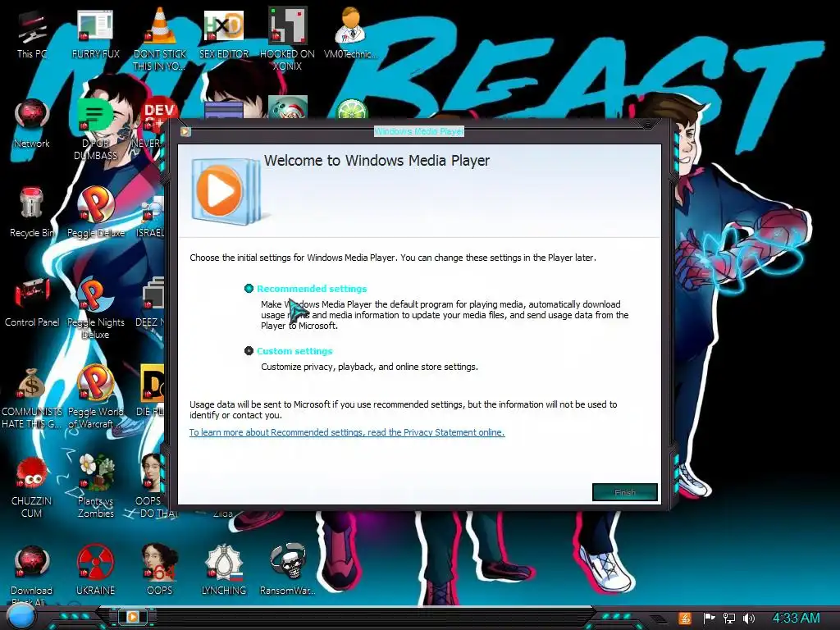Choose the Custom settings radio option
Screen dimensions: 840x630
click(x=249, y=351)
